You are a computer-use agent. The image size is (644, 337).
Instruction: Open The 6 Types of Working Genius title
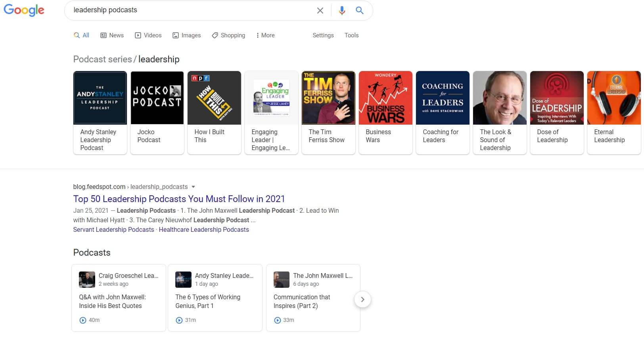point(208,301)
